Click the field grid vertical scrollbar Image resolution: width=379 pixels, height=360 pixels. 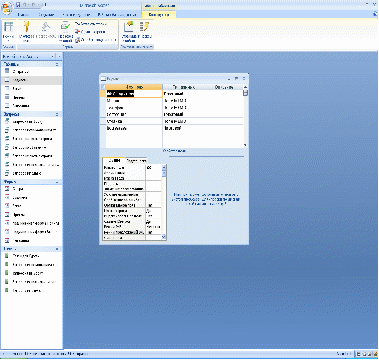(246, 115)
